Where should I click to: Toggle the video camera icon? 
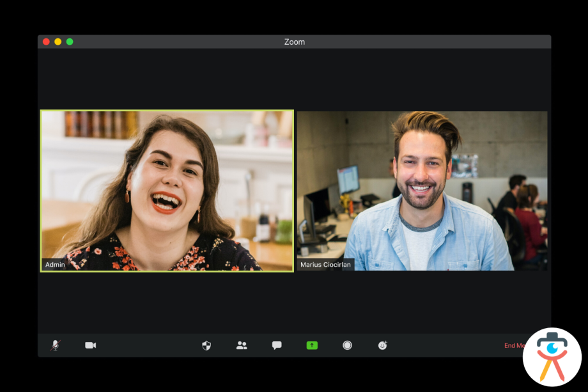click(90, 345)
